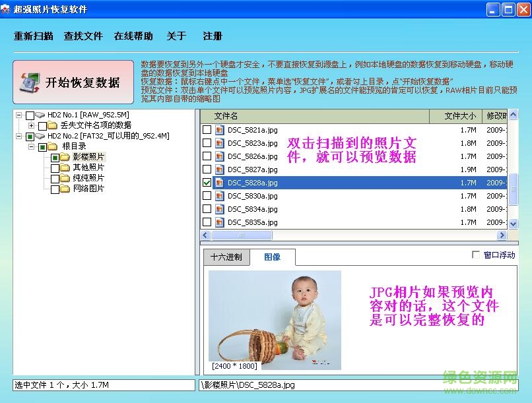The width and height of the screenshot is (532, 403).
Task: Uncheck the selected DSC_5828a.jpg checkbox
Action: tap(207, 183)
